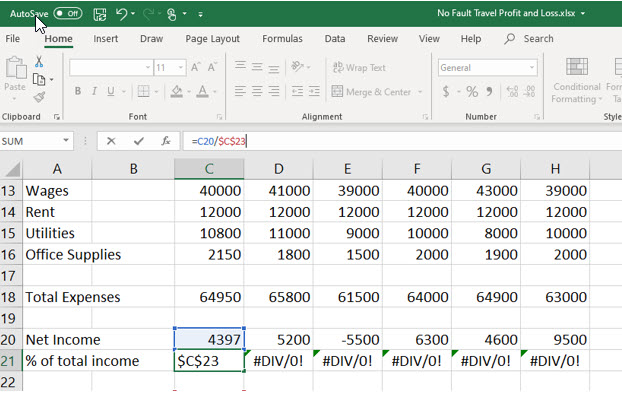Screen dimensions: 622x394
Task: Click the Percent Style icon
Action: (x=472, y=92)
